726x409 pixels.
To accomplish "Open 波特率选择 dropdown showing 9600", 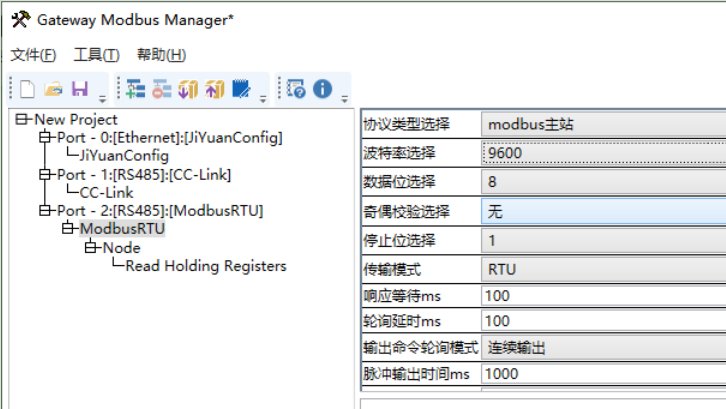I will tap(604, 153).
